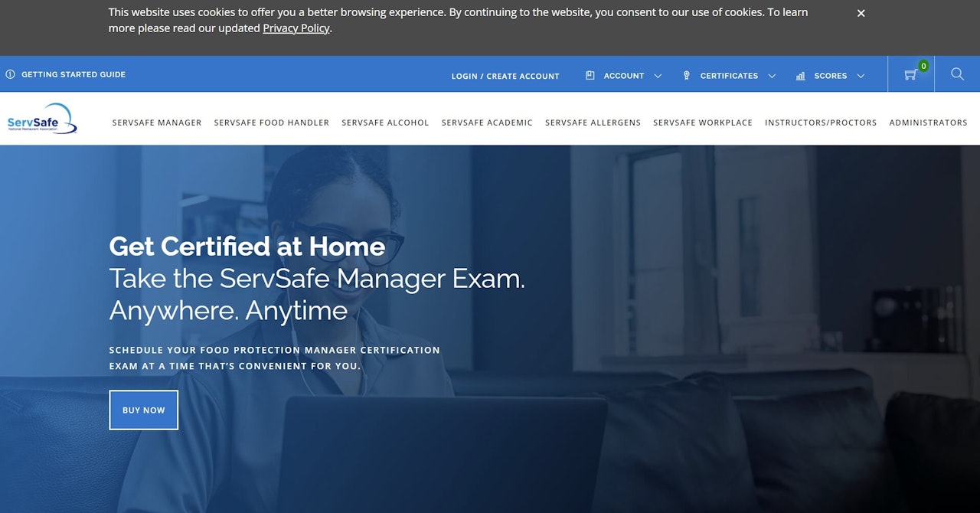
Task: Click Login / Create Account link
Action: (x=505, y=76)
